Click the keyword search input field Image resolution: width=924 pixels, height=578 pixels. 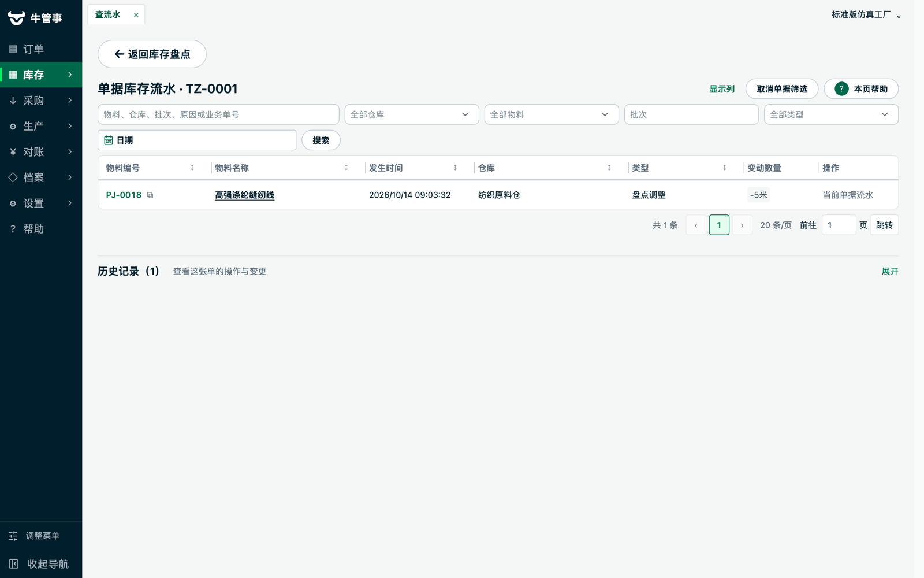pyautogui.click(x=218, y=114)
